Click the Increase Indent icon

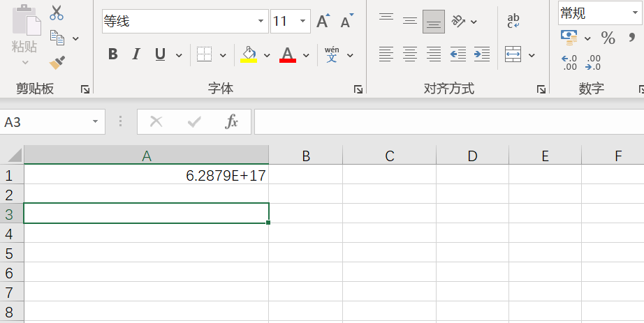coord(482,54)
